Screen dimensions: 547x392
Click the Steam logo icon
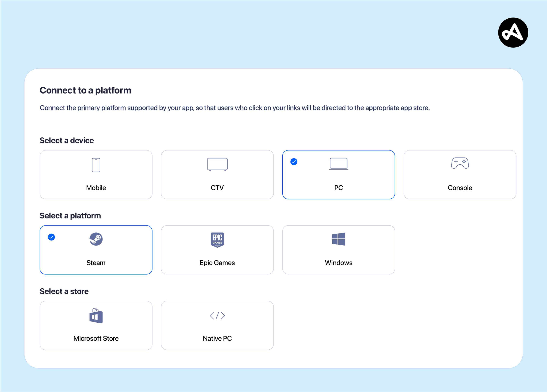coord(96,239)
